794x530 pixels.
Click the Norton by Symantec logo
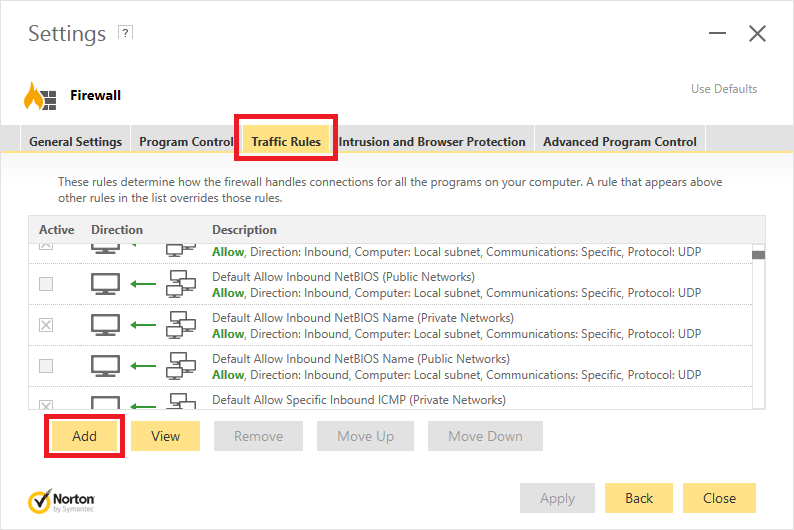tap(62, 499)
